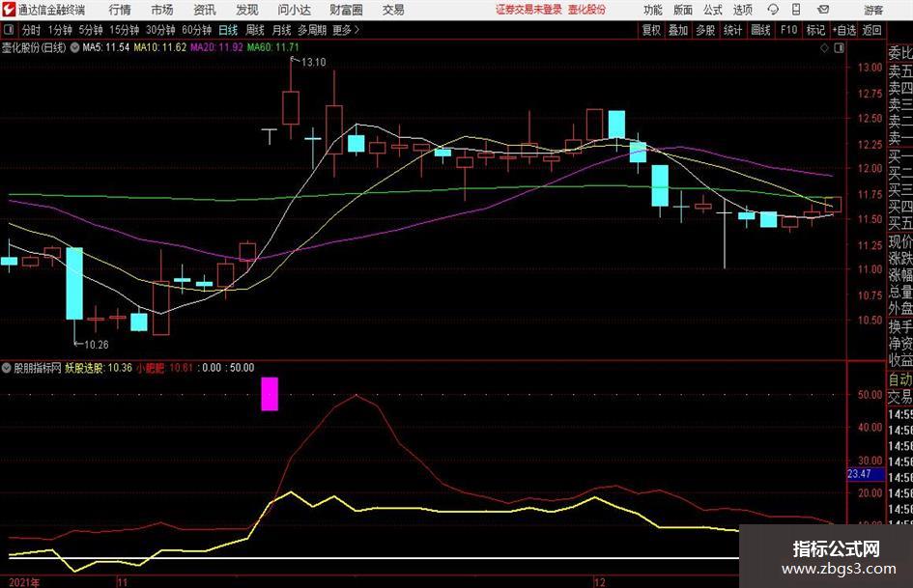The width and height of the screenshot is (913, 588).
Task: Click the 多股 multi-stock button
Action: pos(705,30)
